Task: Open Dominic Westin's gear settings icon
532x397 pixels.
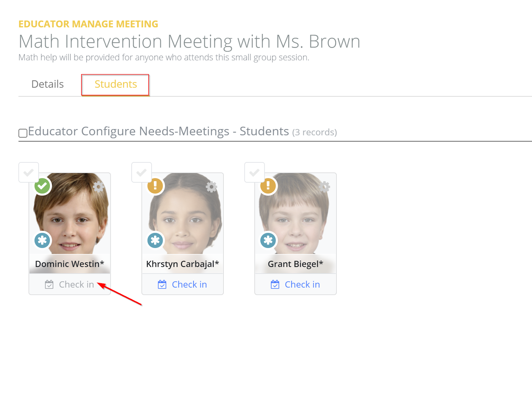Action: (98, 187)
